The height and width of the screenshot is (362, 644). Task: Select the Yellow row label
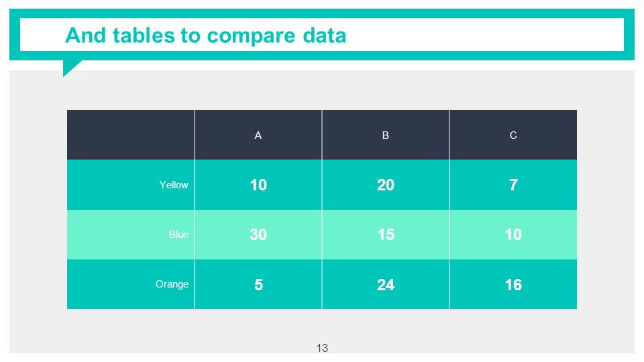[x=174, y=185]
